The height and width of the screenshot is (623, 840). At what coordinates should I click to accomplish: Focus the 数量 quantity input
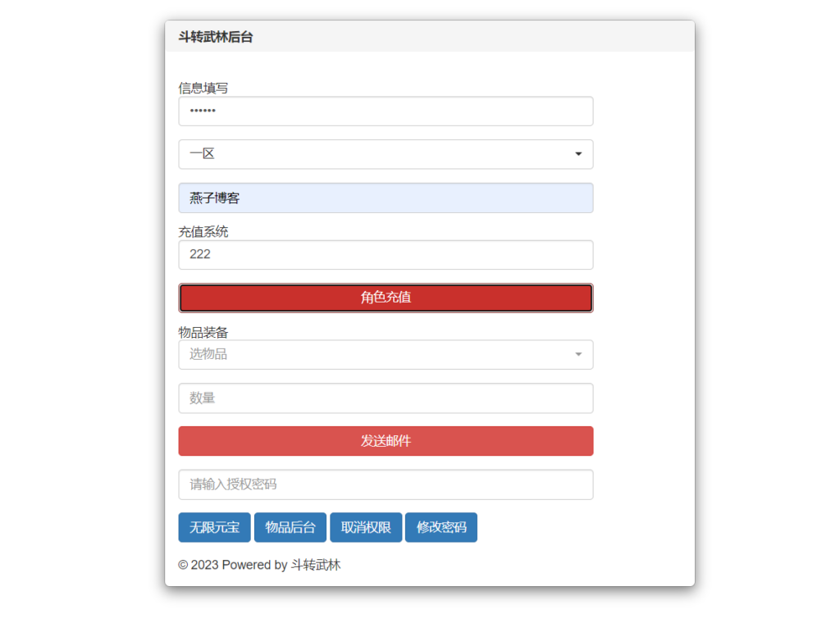[x=386, y=398]
